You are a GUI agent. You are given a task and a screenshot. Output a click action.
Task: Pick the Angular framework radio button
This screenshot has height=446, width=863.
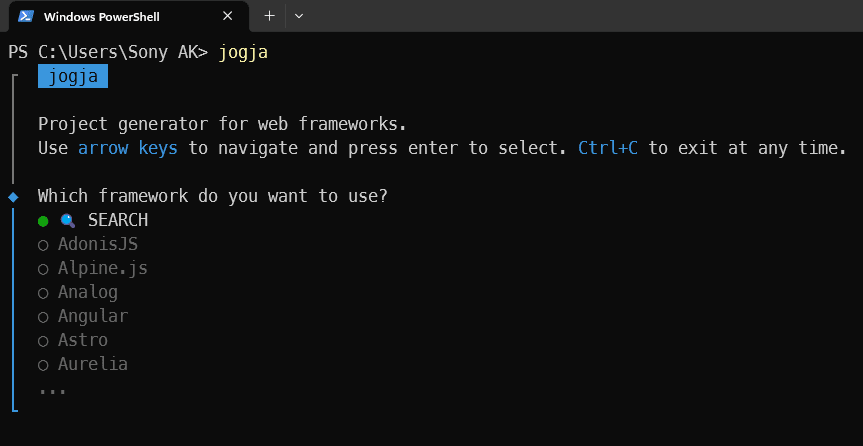click(43, 317)
